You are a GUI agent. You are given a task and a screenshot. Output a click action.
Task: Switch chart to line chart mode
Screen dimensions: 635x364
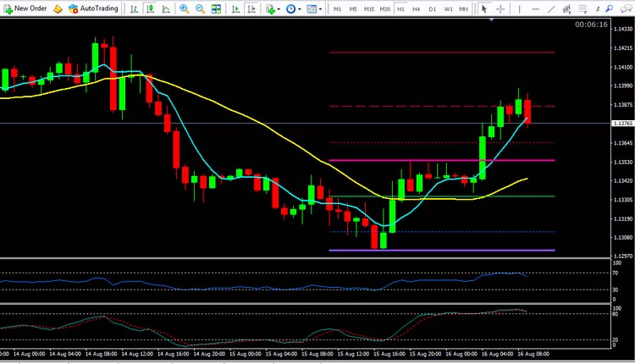166,8
